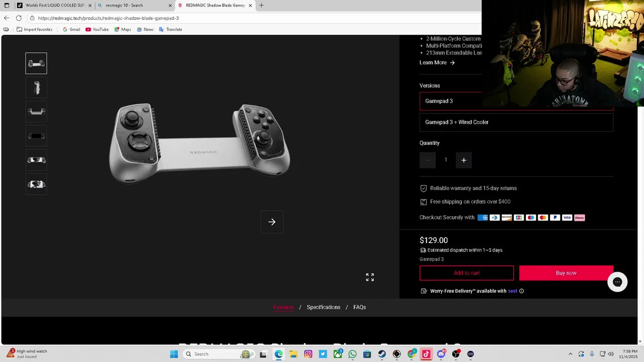Open News bookmark

145,30
